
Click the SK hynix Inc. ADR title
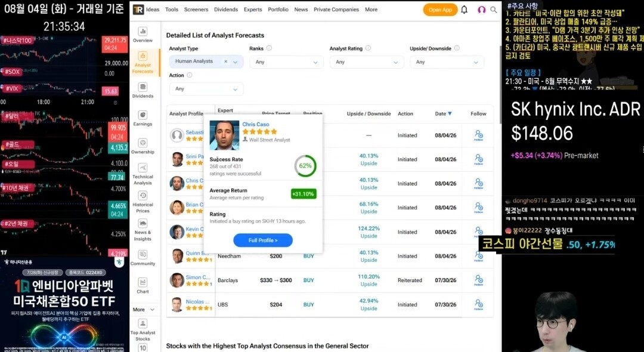[x=575, y=110]
